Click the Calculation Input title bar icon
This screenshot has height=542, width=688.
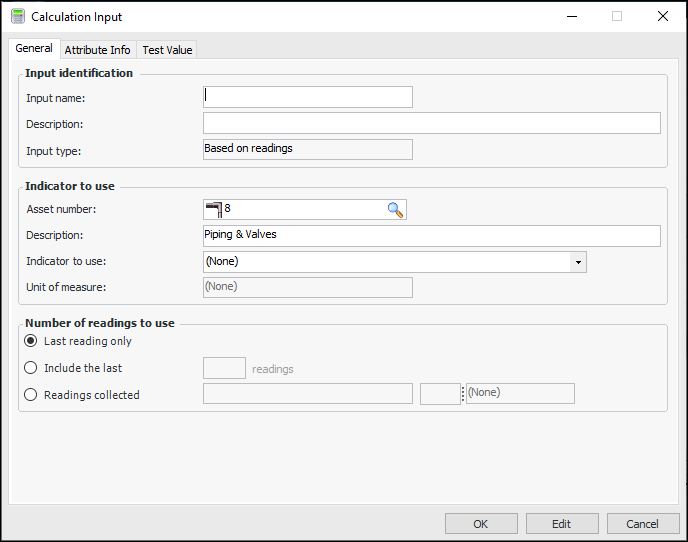pyautogui.click(x=17, y=17)
